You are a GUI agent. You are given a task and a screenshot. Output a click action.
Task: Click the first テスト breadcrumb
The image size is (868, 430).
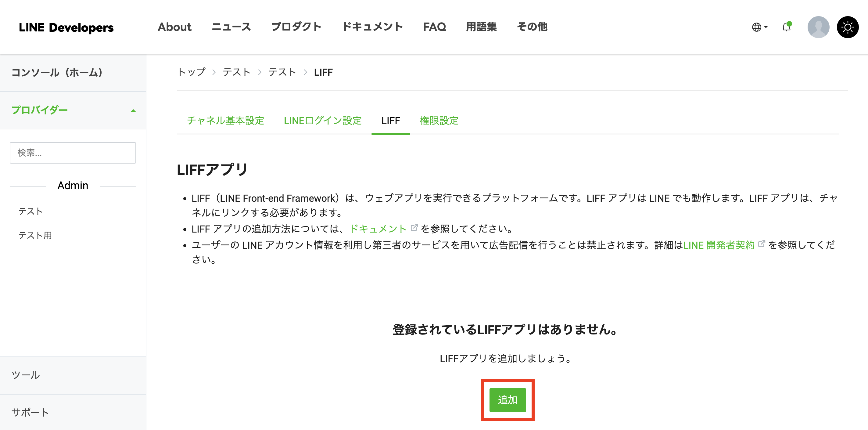coord(237,72)
